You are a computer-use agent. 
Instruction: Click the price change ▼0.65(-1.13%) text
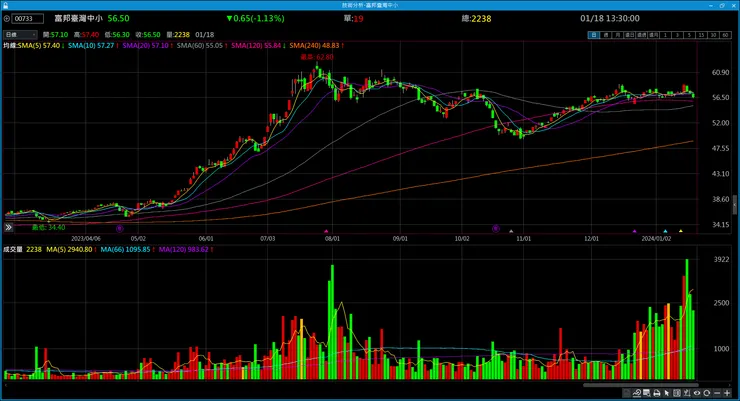pyautogui.click(x=255, y=18)
